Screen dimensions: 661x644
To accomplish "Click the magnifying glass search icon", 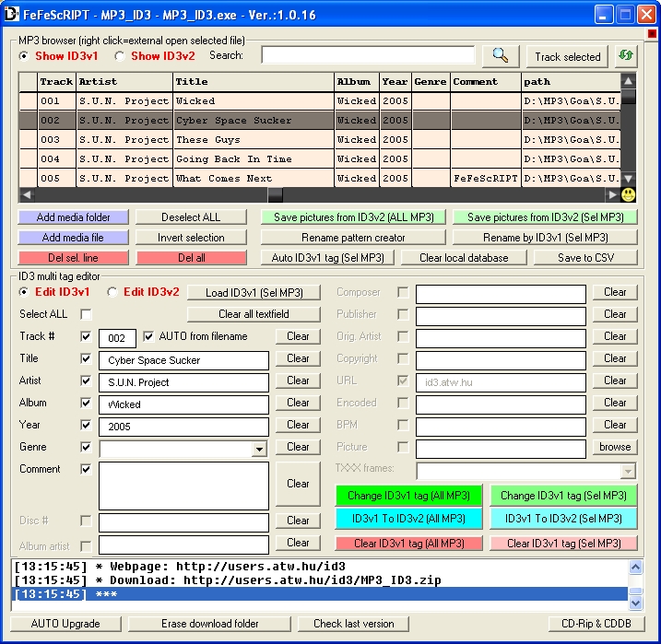I will pyautogui.click(x=501, y=56).
